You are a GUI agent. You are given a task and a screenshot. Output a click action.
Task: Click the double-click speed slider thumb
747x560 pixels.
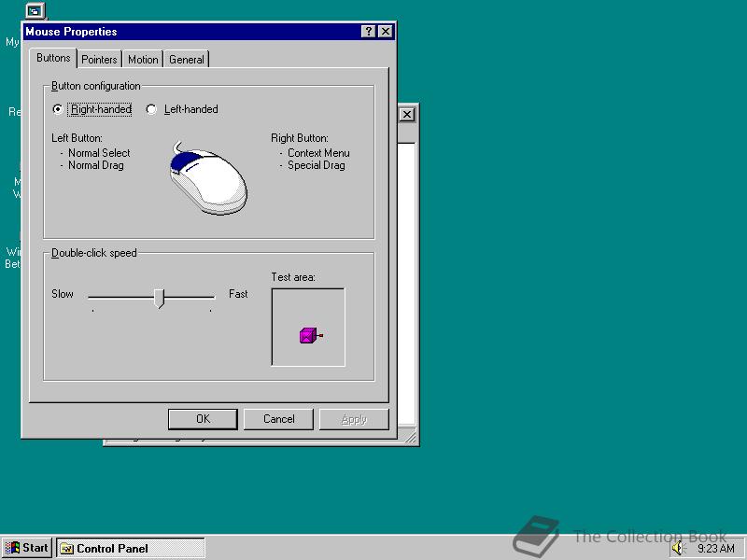click(x=159, y=298)
